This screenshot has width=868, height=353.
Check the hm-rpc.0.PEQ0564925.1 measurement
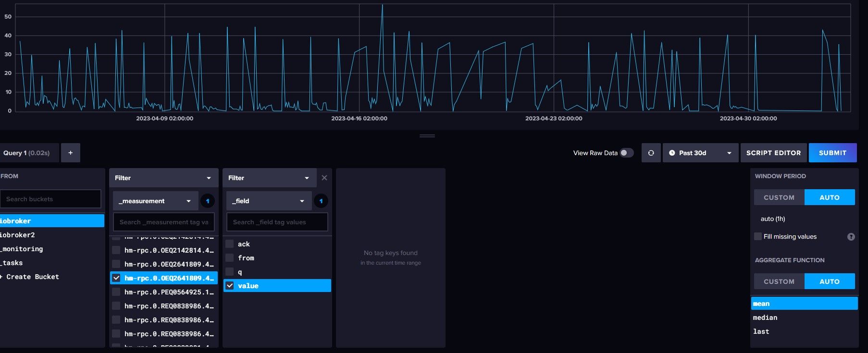click(116, 292)
